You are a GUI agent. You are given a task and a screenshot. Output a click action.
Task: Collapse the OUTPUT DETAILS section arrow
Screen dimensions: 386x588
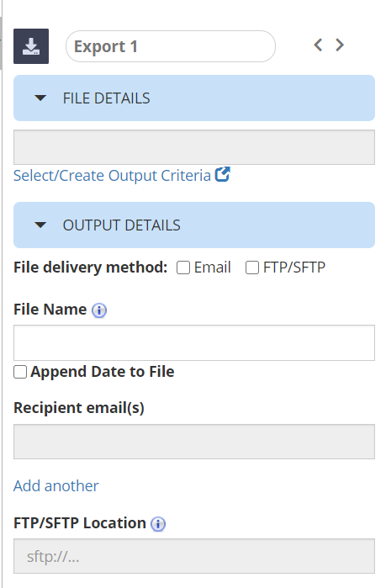pos(40,225)
